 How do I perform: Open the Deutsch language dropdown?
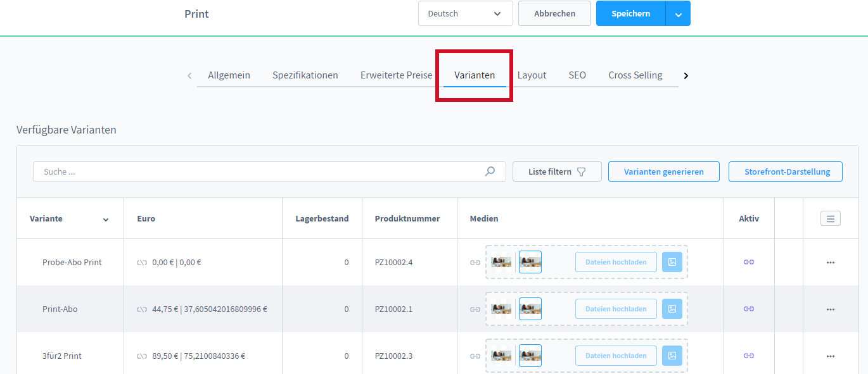465,13
